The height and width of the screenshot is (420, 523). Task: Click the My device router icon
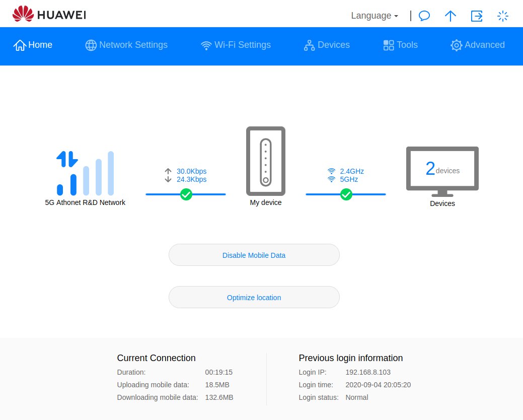pyautogui.click(x=266, y=161)
